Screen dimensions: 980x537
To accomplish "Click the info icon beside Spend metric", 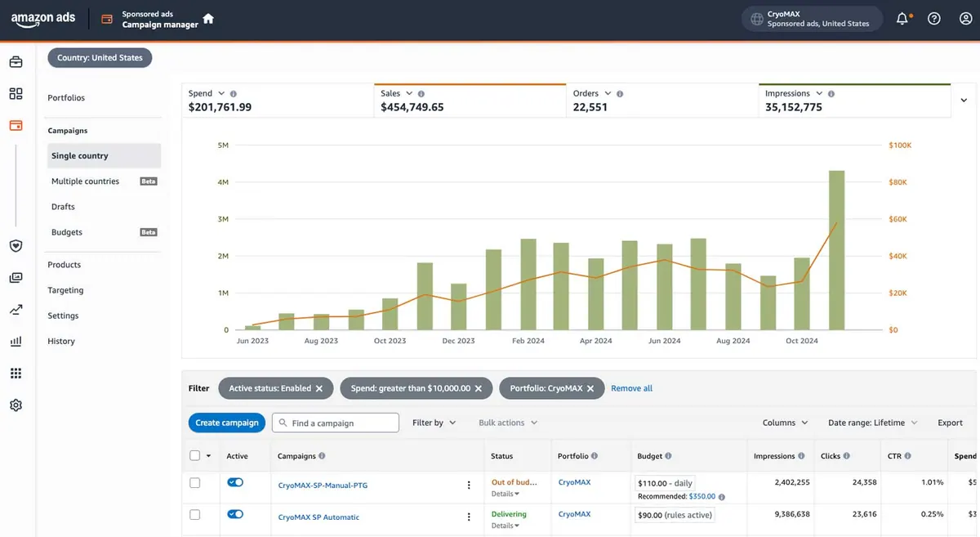I will pyautogui.click(x=234, y=94).
